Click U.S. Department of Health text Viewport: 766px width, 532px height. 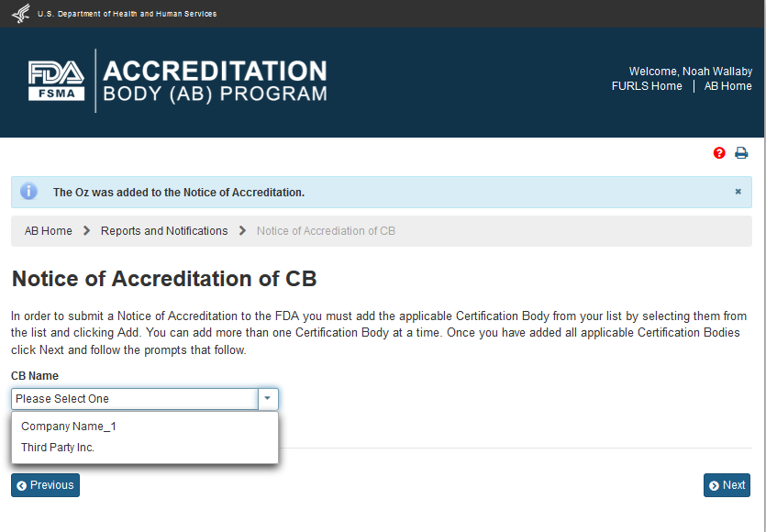click(127, 14)
